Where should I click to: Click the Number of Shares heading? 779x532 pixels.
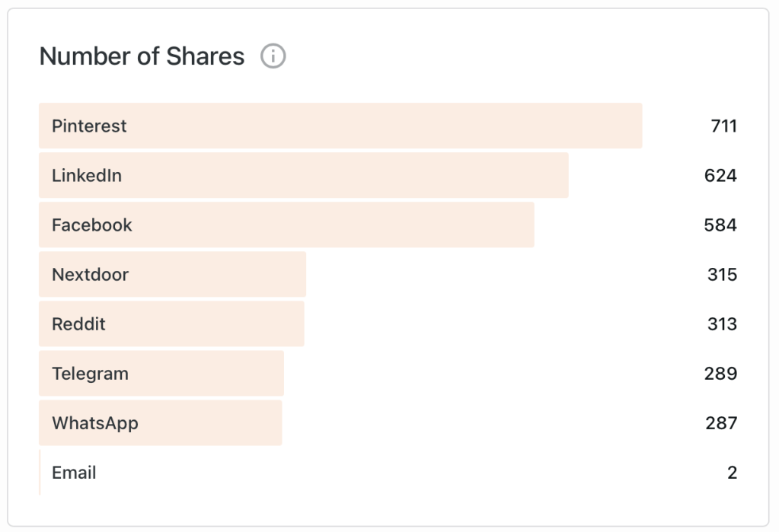[x=142, y=56]
